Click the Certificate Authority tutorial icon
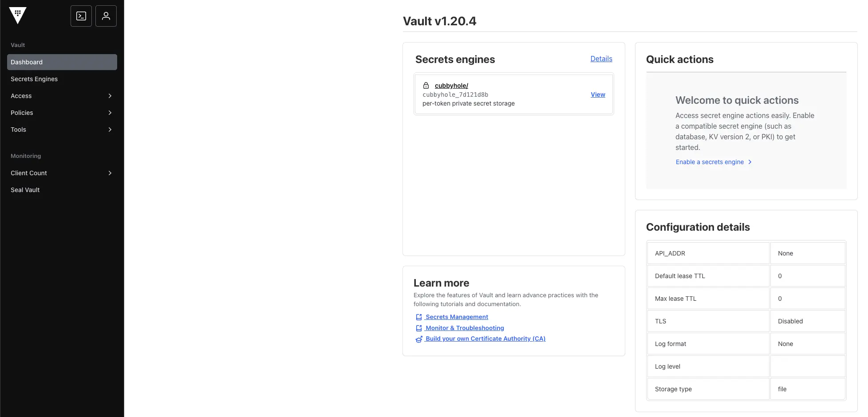This screenshot has height=417, width=868. 418,339
